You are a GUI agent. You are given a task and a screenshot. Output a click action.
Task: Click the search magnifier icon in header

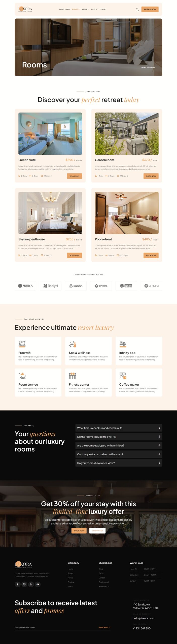pyautogui.click(x=137, y=9)
